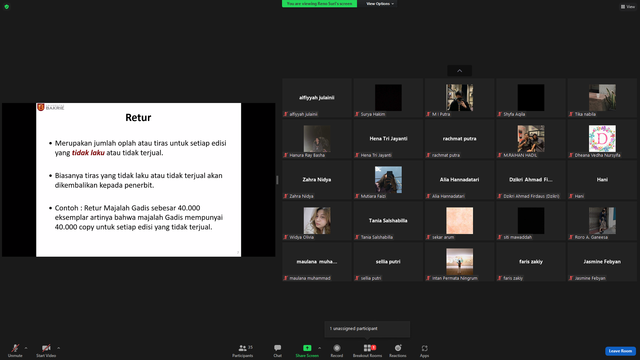Viewport: 640px width, 360px height.
Task: Select Hanura Ray Basha's video tile
Action: (317, 139)
